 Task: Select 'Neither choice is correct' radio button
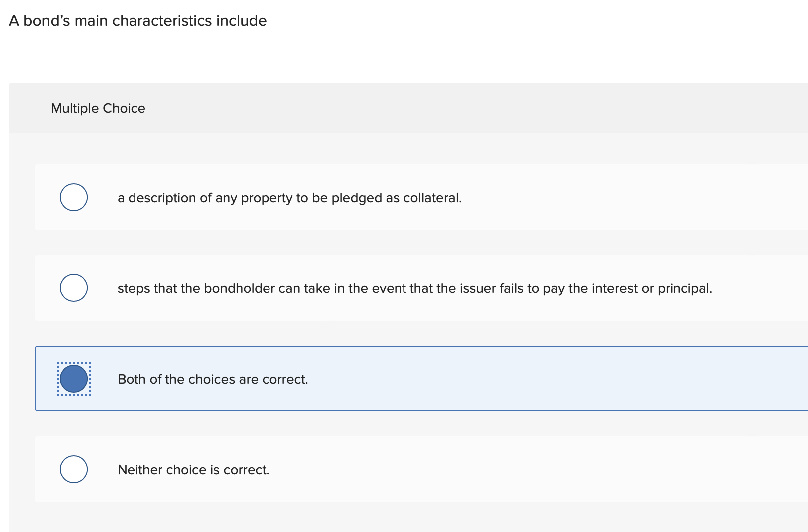pos(73,469)
